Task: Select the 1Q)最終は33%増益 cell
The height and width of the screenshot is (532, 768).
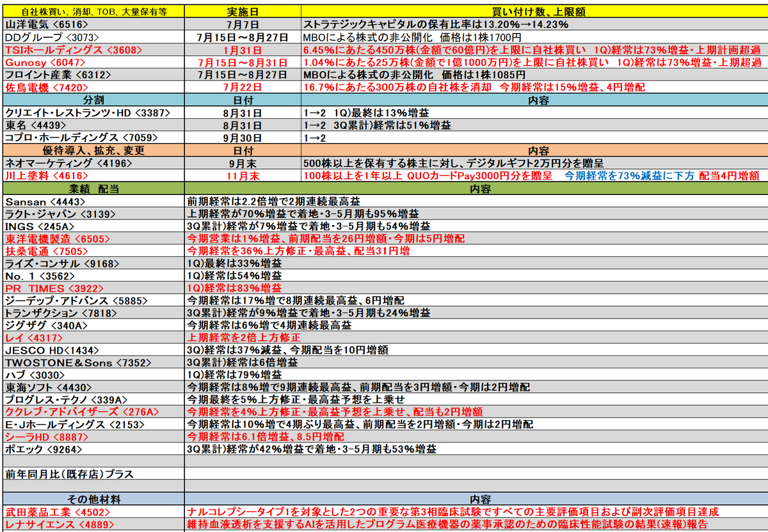Action: click(x=475, y=263)
